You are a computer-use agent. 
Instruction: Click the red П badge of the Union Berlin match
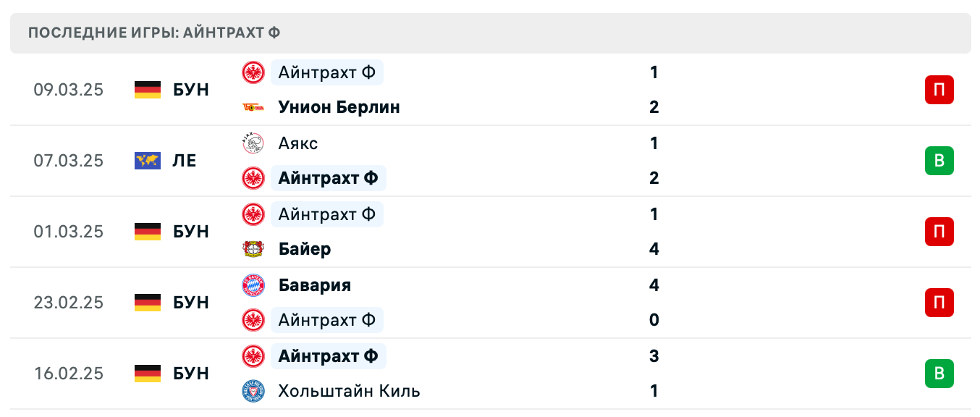pyautogui.click(x=939, y=90)
